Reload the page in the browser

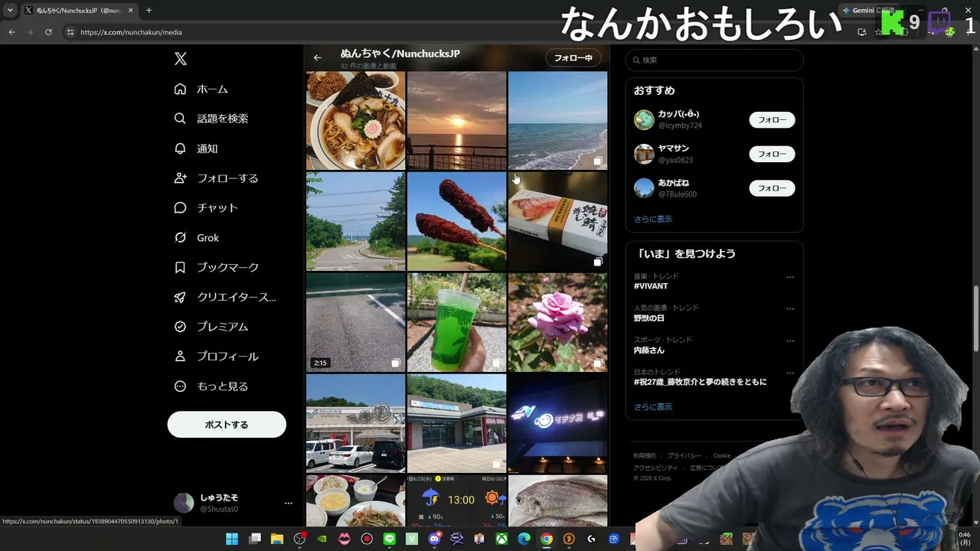(48, 32)
